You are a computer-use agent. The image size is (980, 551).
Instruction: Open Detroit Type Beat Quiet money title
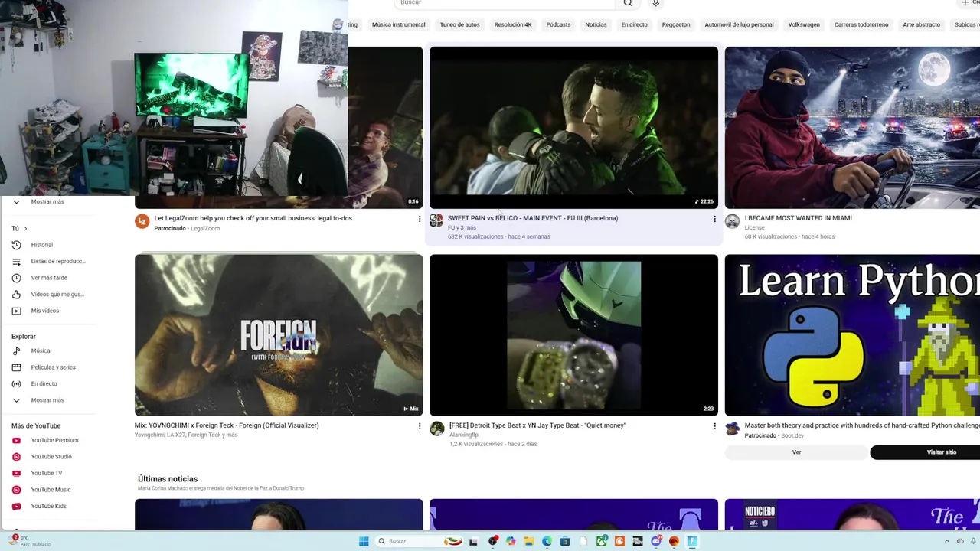click(537, 425)
